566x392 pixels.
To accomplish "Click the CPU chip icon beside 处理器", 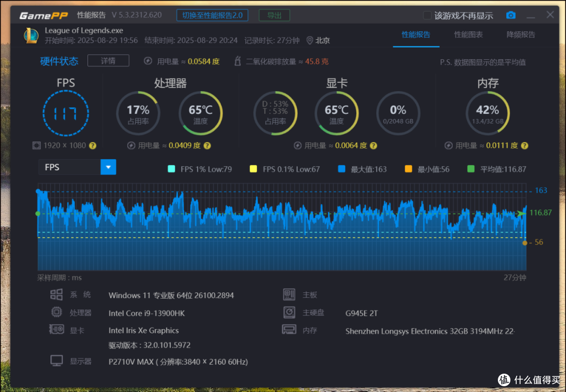I will tap(56, 312).
